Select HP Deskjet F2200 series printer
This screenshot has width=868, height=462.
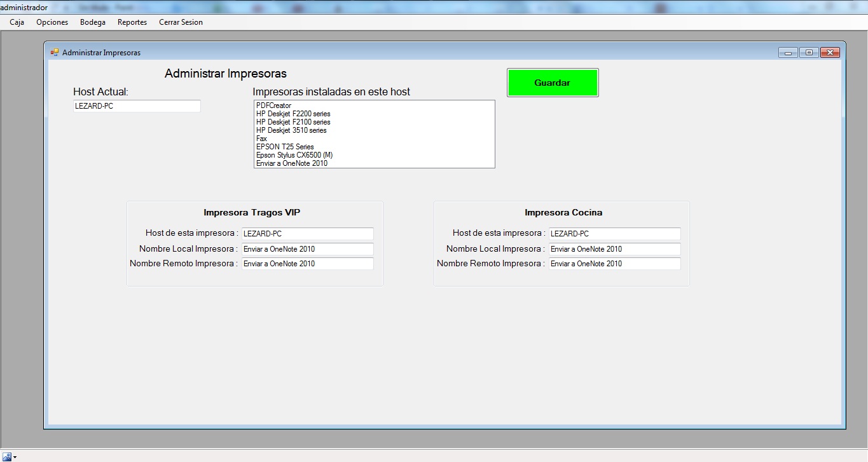click(374, 114)
